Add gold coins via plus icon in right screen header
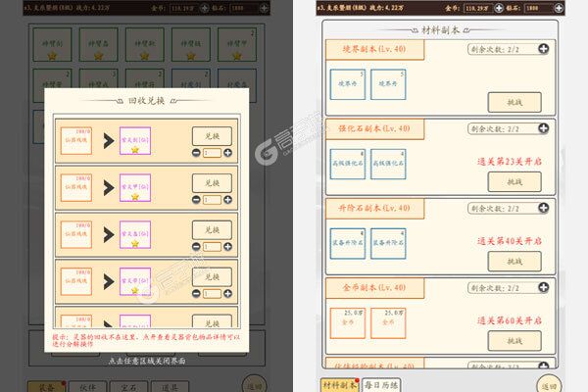 click(499, 8)
